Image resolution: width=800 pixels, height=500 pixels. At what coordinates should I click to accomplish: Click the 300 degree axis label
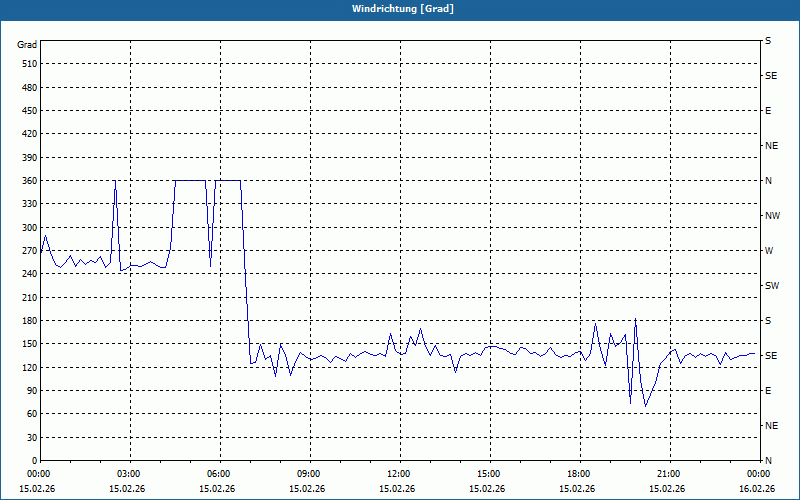click(x=29, y=228)
